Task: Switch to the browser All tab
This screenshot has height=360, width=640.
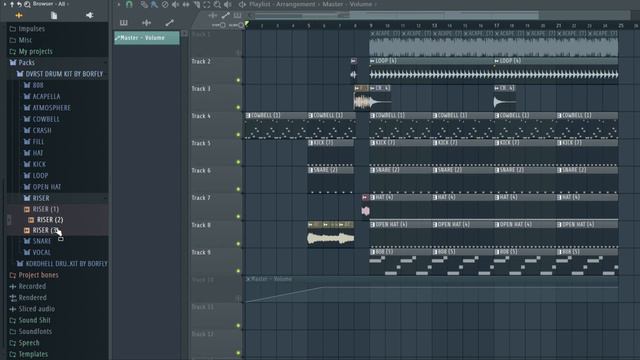Action: tap(19, 16)
